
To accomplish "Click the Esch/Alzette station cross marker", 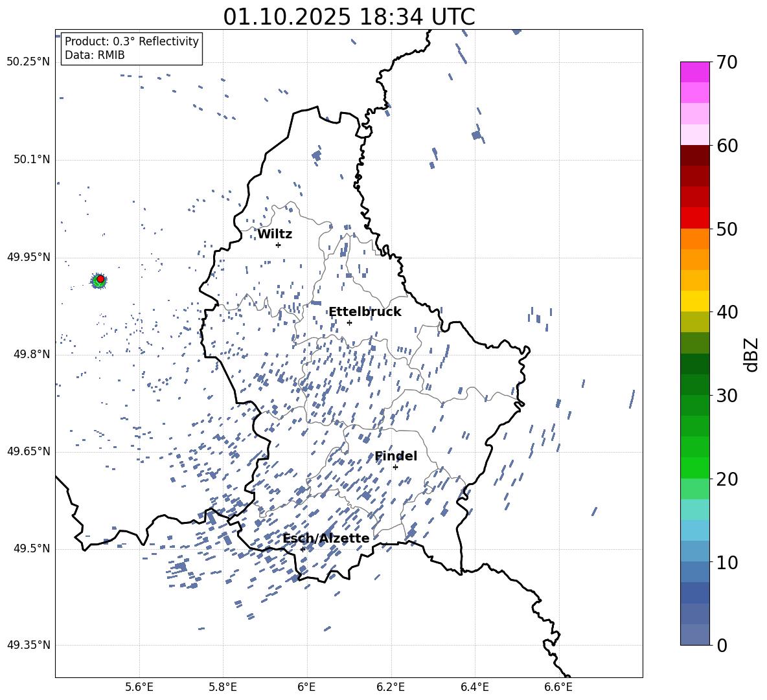I will click(x=303, y=549).
